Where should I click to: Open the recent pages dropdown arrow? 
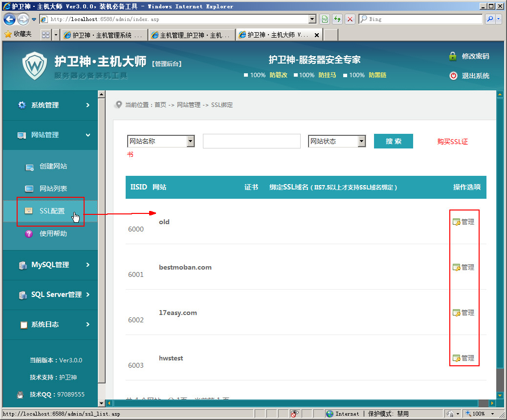pyautogui.click(x=34, y=20)
